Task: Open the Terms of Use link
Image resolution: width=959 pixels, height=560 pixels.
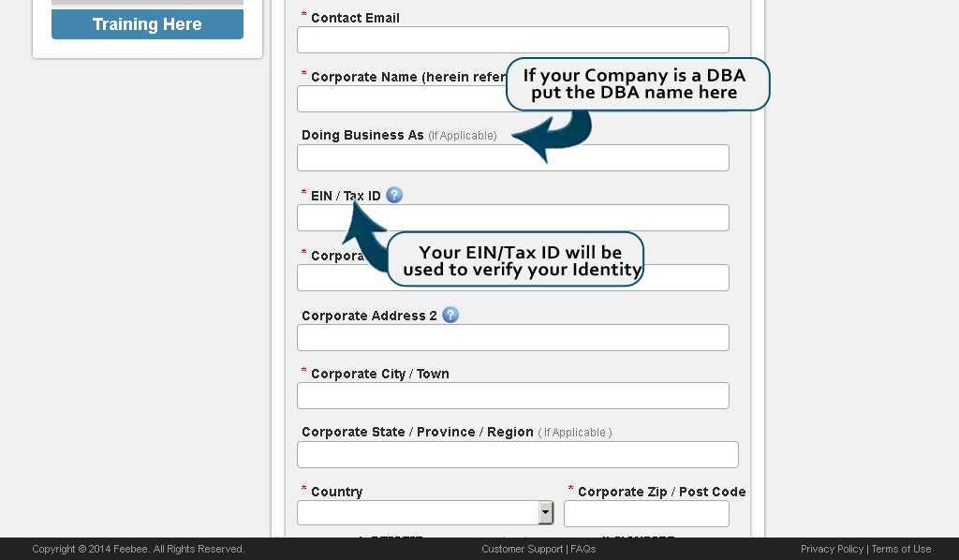Action: click(x=901, y=550)
